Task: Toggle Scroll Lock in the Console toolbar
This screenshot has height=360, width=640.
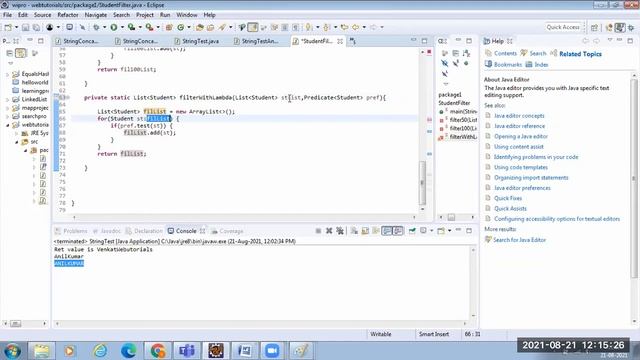Action: (x=365, y=231)
